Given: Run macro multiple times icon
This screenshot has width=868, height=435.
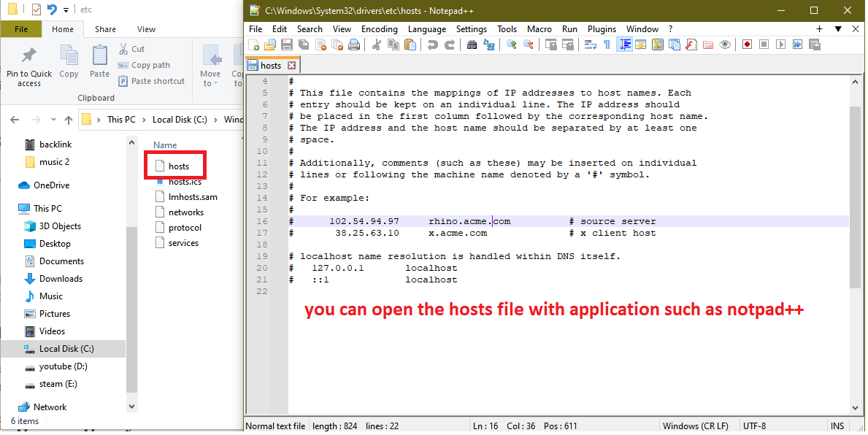Looking at the screenshot, I should pos(797,45).
